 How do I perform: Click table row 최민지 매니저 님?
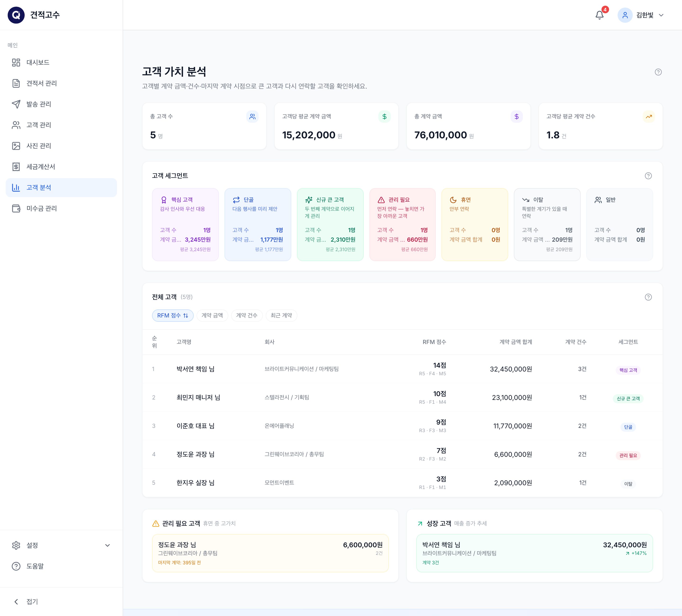point(402,397)
